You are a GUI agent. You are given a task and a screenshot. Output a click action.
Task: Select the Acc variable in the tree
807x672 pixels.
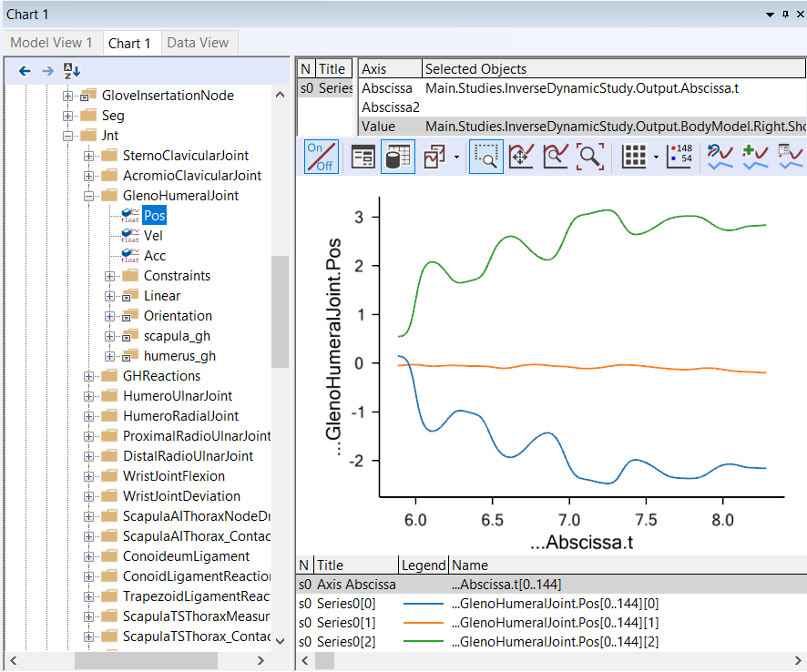pos(155,256)
